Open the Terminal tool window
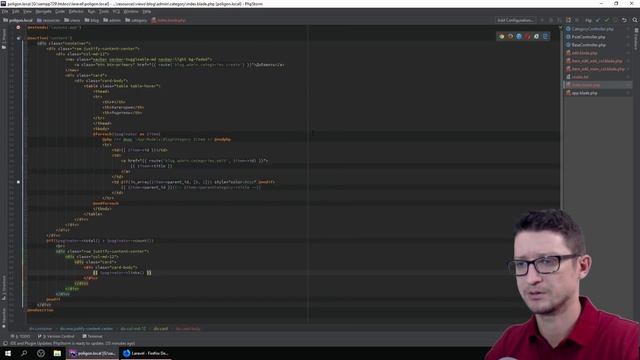 pos(93,336)
